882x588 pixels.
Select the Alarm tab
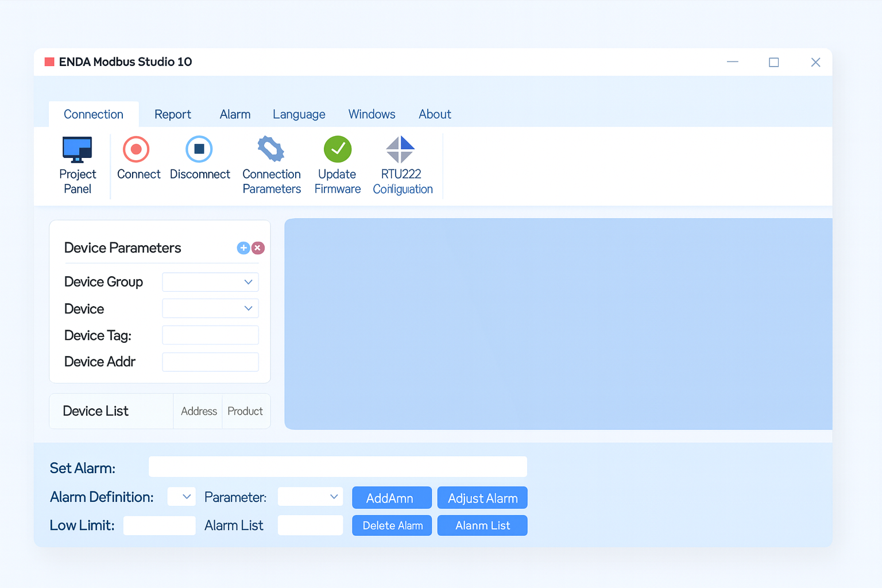pos(235,114)
